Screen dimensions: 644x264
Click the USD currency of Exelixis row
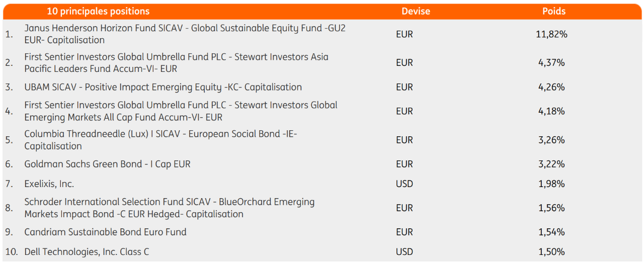point(404,184)
